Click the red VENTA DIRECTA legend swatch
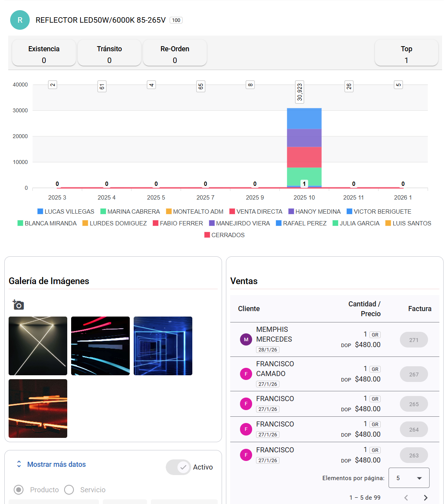The width and height of the screenshot is (446, 504). point(232,211)
